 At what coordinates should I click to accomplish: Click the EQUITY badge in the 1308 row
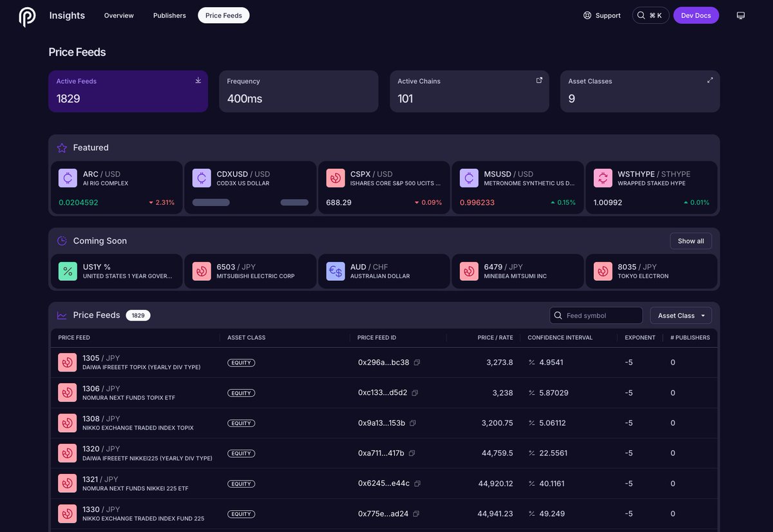pyautogui.click(x=241, y=423)
